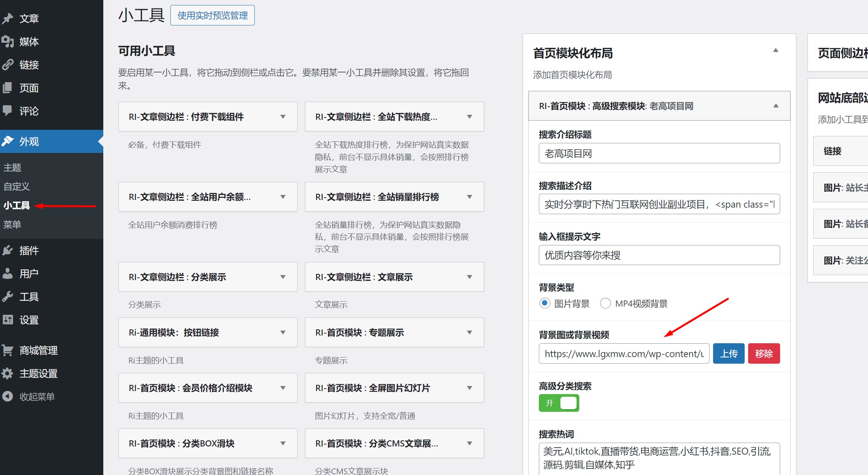Collapse the 高级搜索模块 widget panel
Image resolution: width=868 pixels, height=475 pixels.
tap(776, 106)
